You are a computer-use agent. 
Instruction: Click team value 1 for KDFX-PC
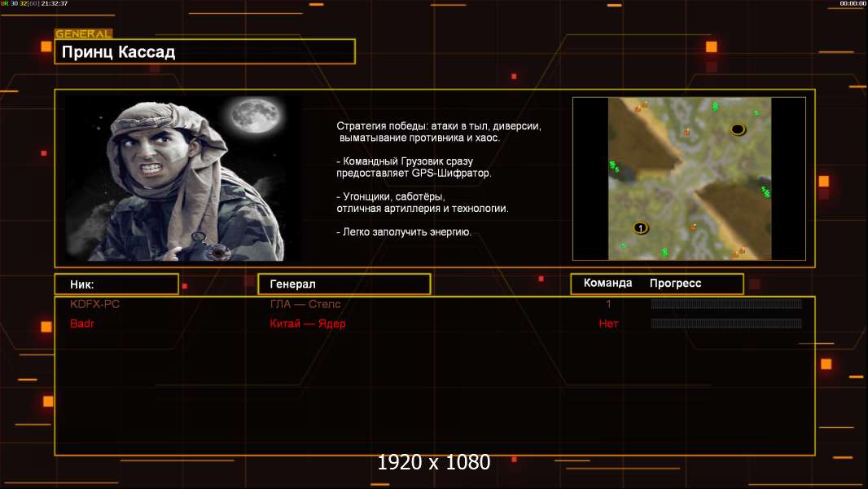[608, 304]
